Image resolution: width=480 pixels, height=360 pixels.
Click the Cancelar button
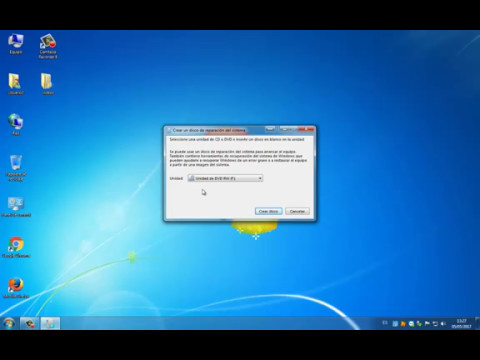pyautogui.click(x=297, y=211)
